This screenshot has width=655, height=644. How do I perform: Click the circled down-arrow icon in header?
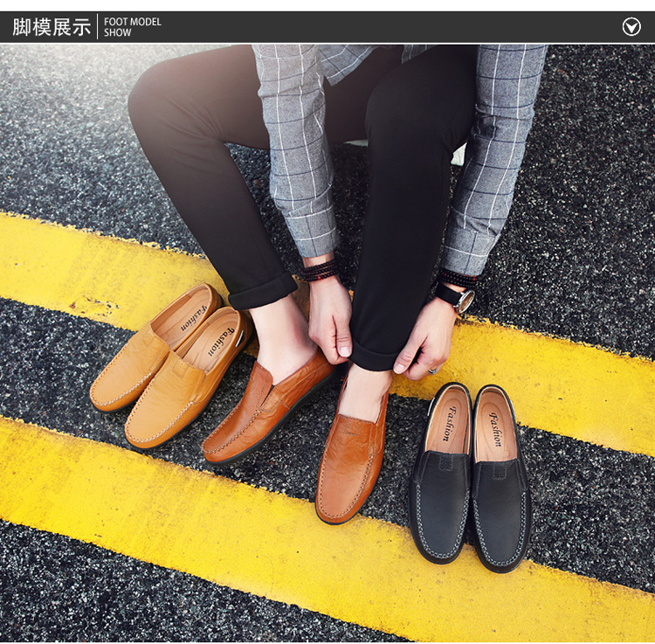[631, 27]
